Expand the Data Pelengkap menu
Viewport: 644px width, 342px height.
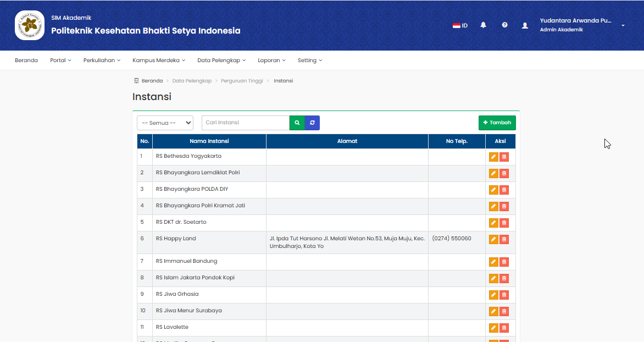click(221, 60)
